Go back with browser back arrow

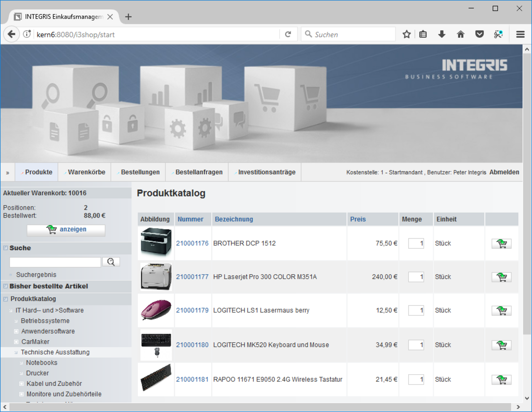12,34
